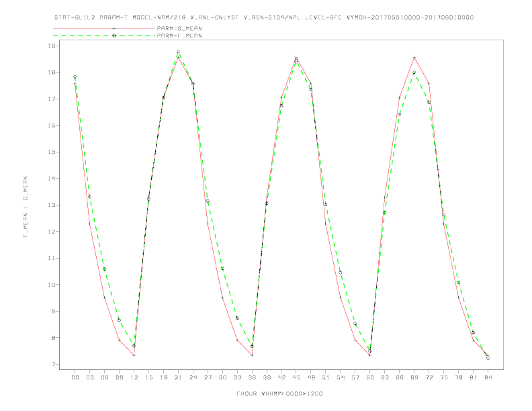Click x-axis tick label 48

pos(311,377)
